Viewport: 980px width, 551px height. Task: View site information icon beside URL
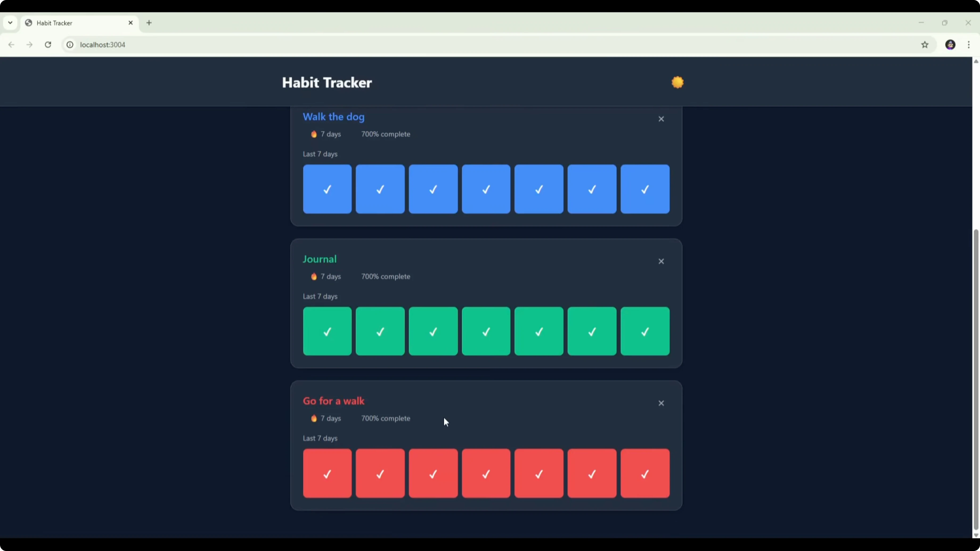click(70, 44)
